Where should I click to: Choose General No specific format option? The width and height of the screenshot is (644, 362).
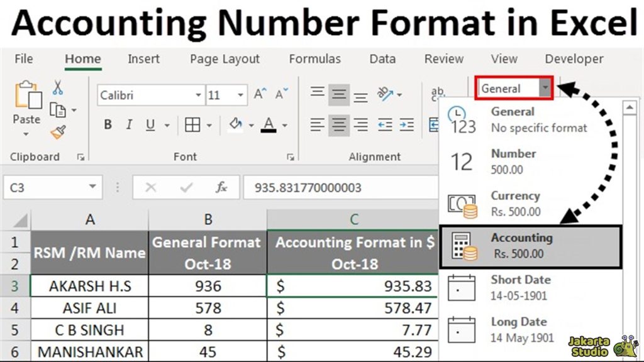(531, 120)
